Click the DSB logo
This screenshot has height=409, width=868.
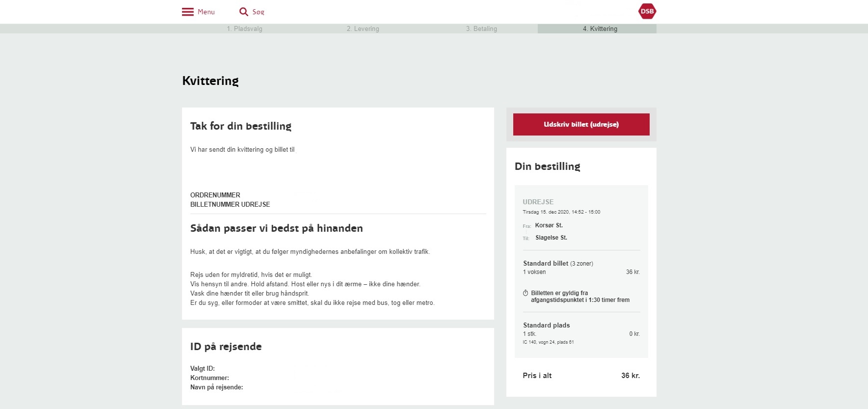click(647, 11)
